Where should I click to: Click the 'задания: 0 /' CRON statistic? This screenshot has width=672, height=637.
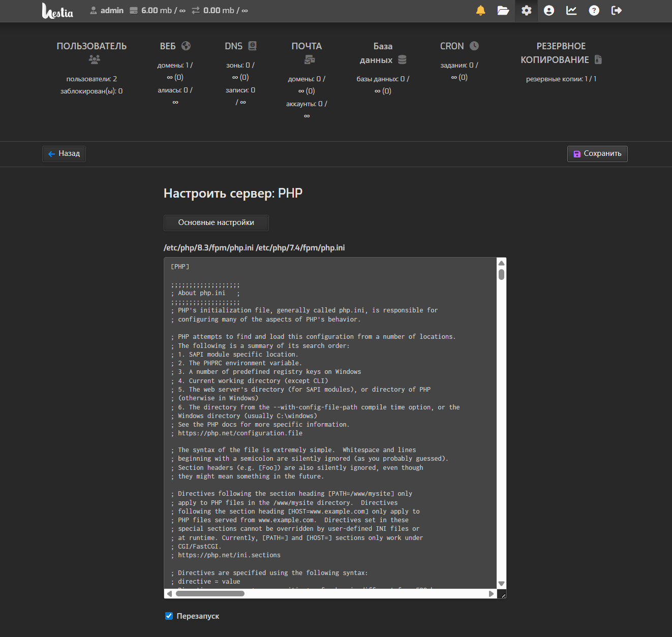tap(459, 65)
